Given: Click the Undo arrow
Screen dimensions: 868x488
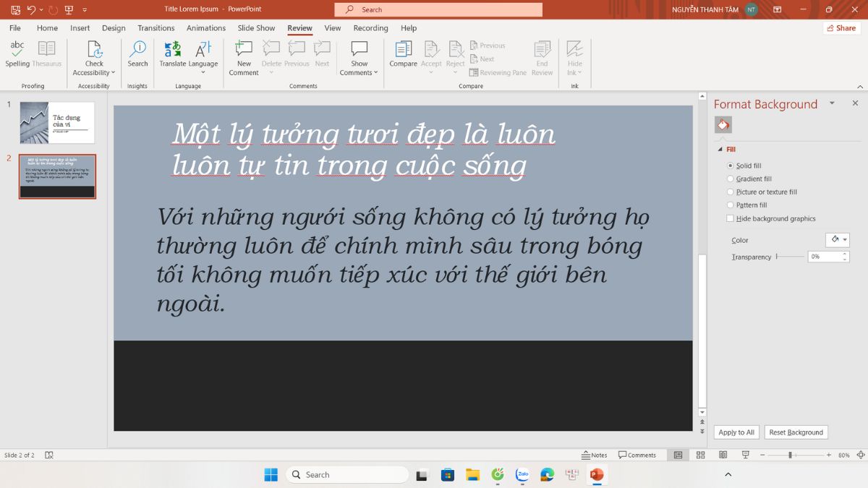Looking at the screenshot, I should coord(31,9).
